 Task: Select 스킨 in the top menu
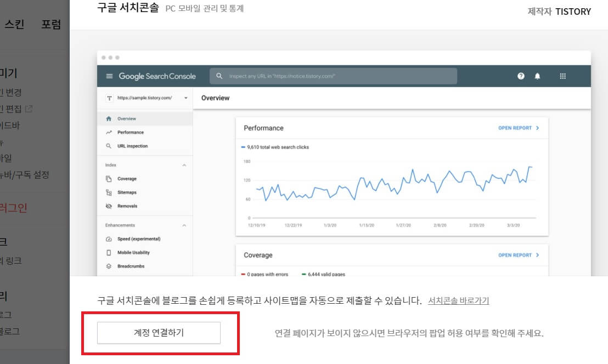[15, 24]
